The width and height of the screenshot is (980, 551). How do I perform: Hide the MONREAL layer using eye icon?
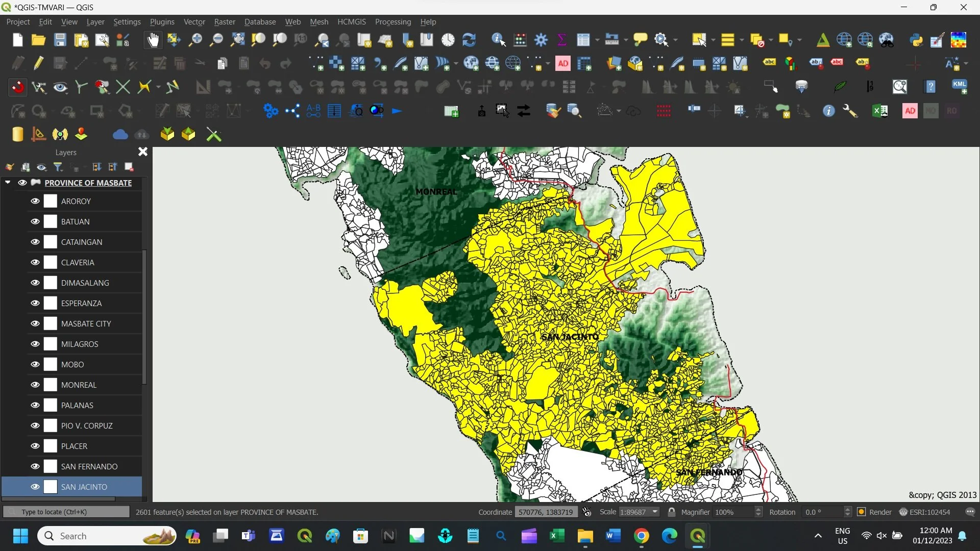point(35,385)
